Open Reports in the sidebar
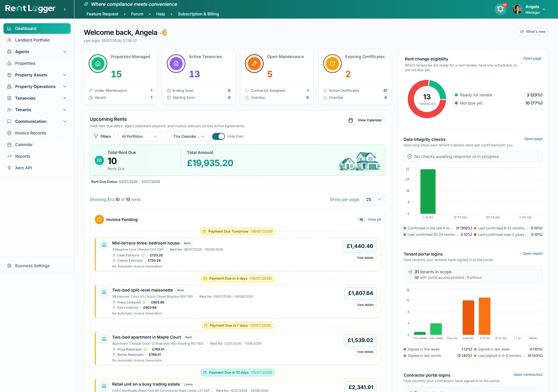 click(37, 156)
